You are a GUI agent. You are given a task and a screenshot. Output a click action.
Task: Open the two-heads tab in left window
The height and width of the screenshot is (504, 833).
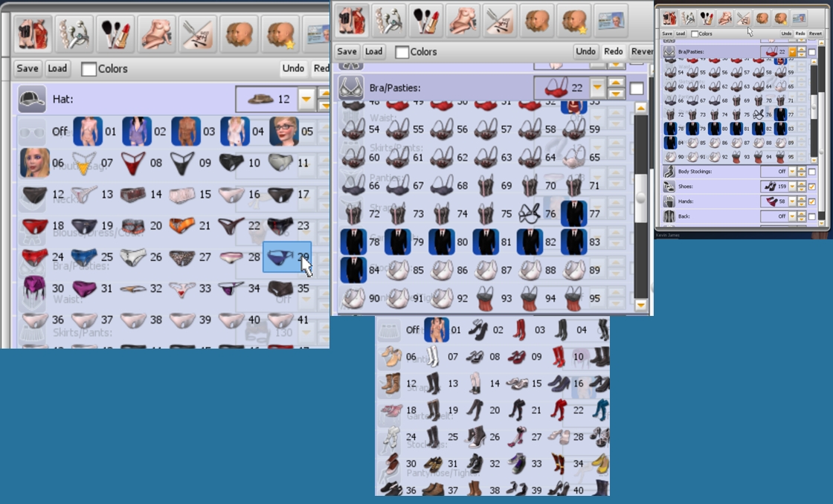click(239, 33)
